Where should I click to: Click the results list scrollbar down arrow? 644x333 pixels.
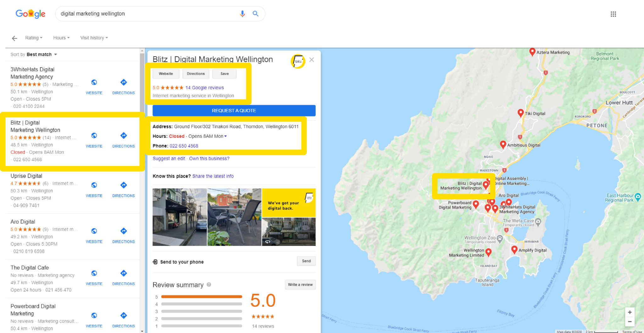142,331
